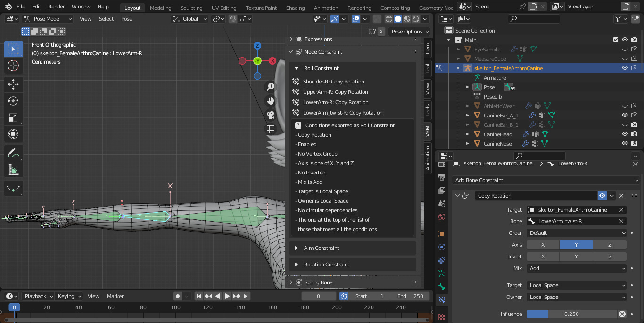Activate the Annotate tool
644x323 pixels.
(13, 153)
